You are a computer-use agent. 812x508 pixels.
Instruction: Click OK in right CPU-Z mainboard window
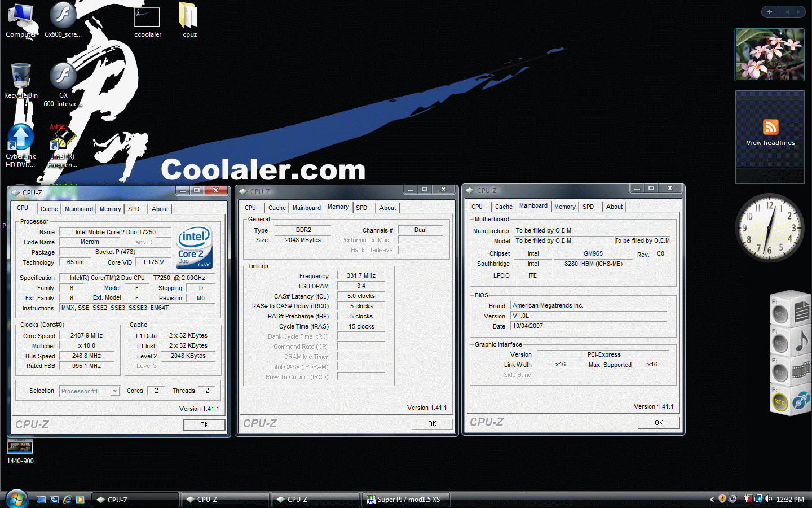click(659, 422)
